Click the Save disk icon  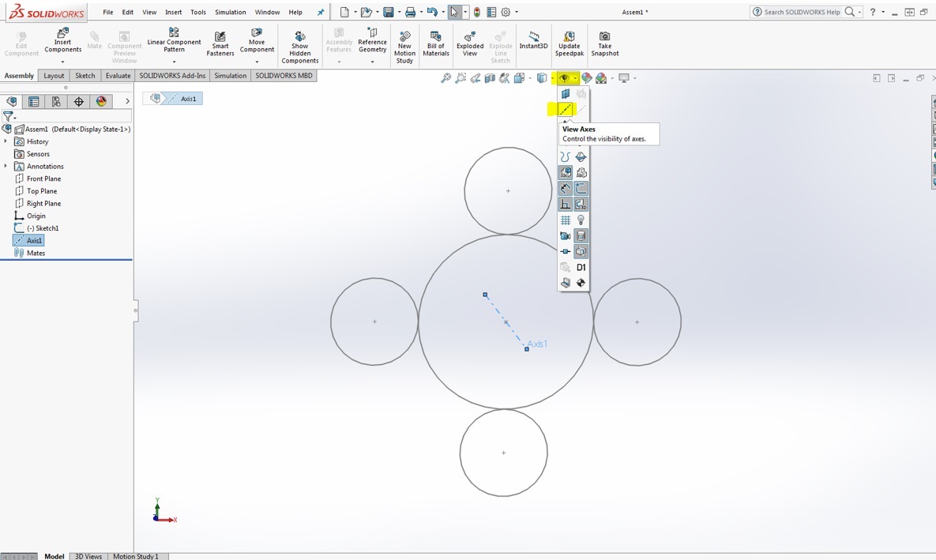click(x=388, y=12)
